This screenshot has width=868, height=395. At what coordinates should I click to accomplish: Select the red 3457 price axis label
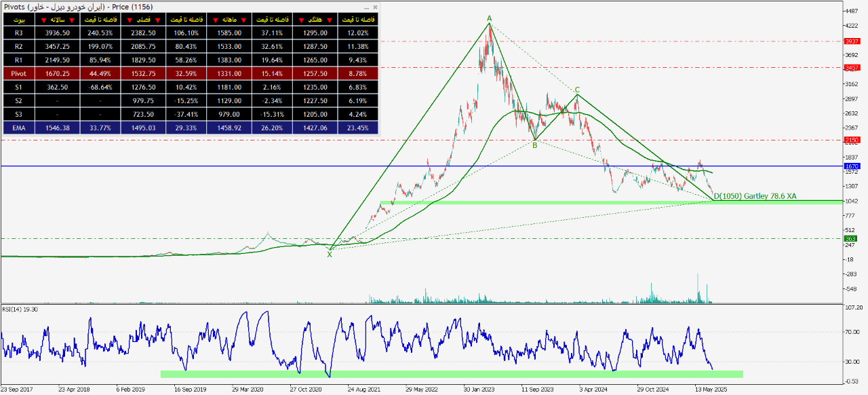852,68
